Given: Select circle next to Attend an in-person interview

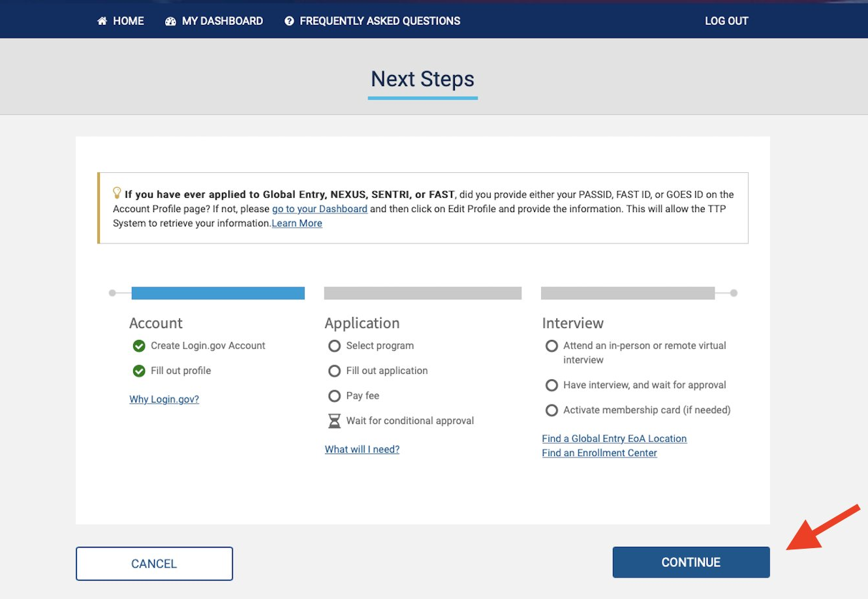Looking at the screenshot, I should point(551,346).
